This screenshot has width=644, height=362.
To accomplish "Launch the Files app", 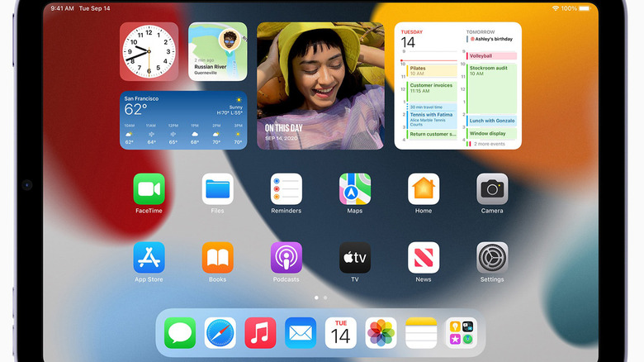I will point(217,189).
